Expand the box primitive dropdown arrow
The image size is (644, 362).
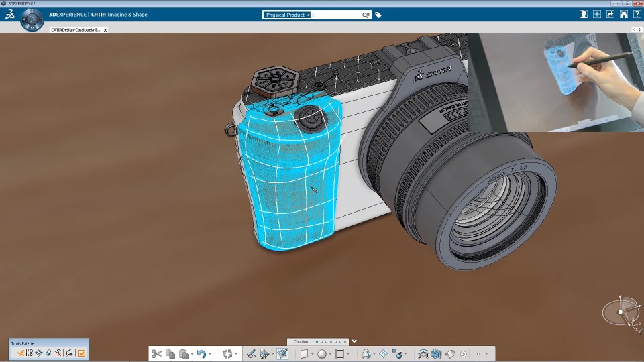(x=348, y=354)
